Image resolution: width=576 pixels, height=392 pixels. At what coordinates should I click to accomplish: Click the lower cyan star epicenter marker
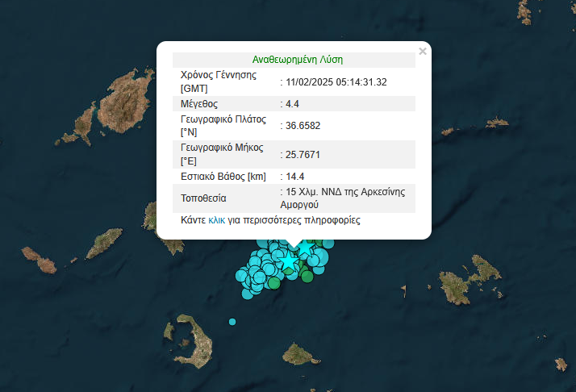click(x=287, y=261)
